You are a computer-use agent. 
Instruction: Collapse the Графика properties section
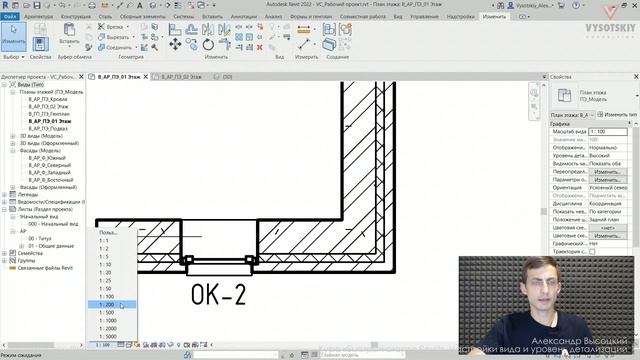coord(629,123)
